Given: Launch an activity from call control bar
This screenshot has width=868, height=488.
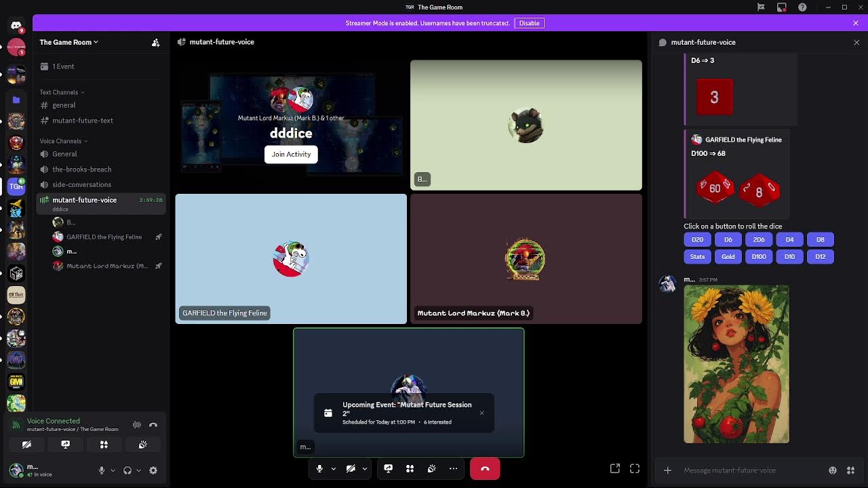Looking at the screenshot, I should (x=410, y=468).
